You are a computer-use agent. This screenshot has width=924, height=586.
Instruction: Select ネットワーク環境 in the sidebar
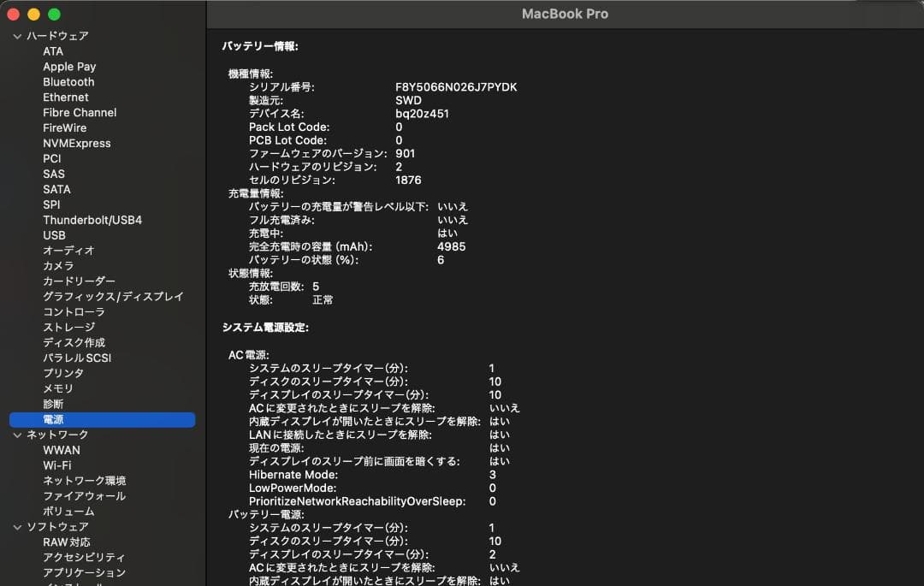pyautogui.click(x=84, y=481)
